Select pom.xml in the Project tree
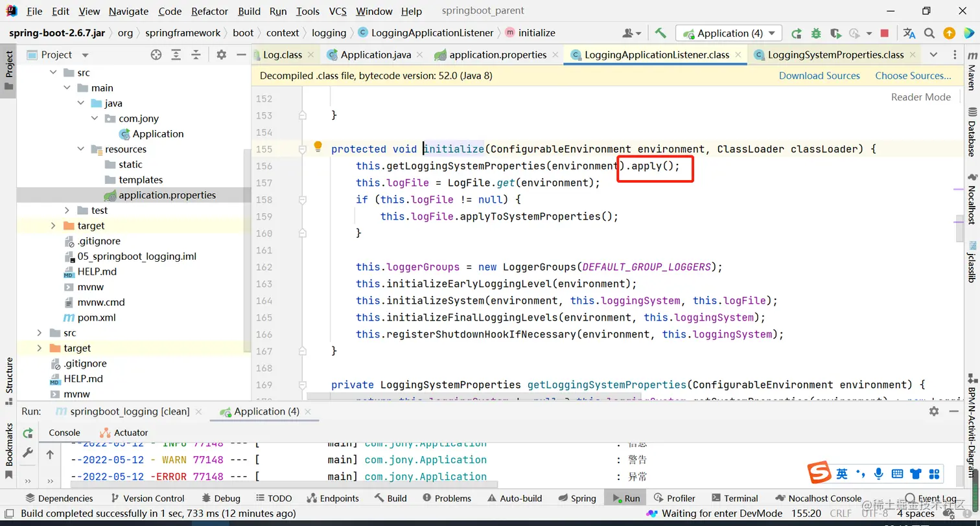 (x=97, y=317)
